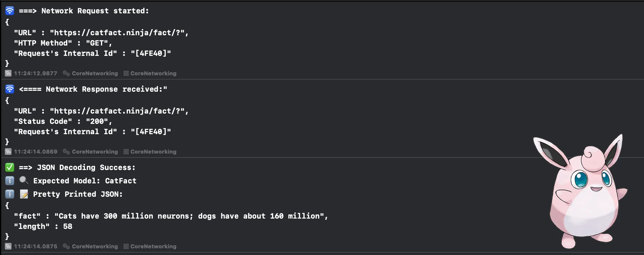Click the wifi icon beside Network Response received

pyautogui.click(x=10, y=89)
